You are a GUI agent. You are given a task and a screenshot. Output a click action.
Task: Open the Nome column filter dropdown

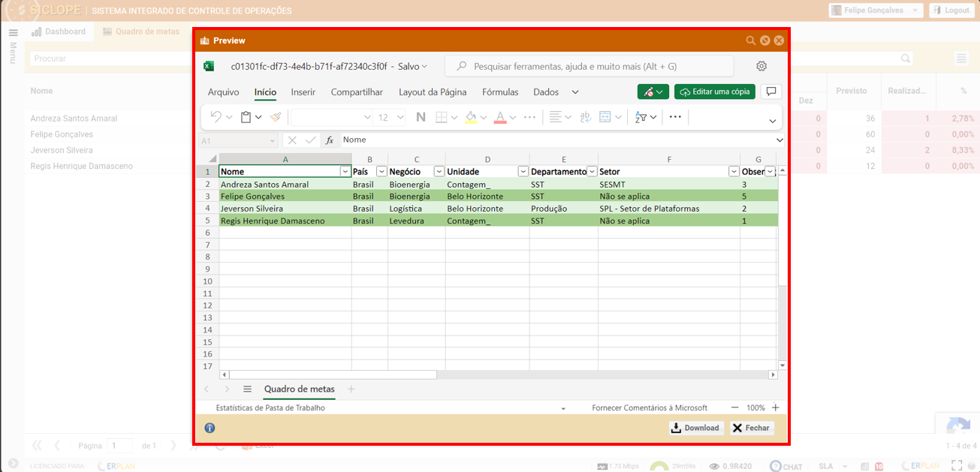click(345, 171)
